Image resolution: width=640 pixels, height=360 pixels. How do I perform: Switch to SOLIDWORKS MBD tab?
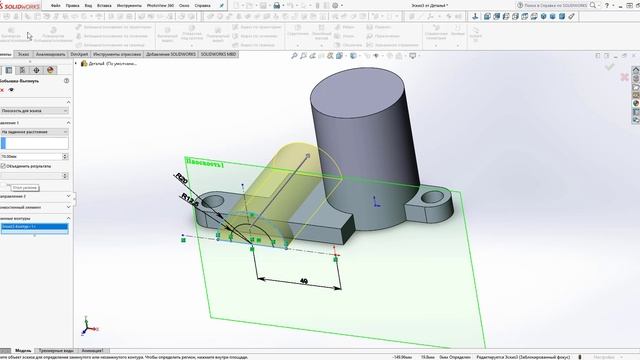(x=218, y=54)
